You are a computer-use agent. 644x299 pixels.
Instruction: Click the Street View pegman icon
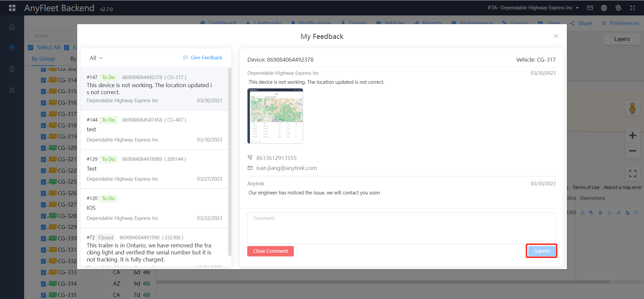pos(632,108)
